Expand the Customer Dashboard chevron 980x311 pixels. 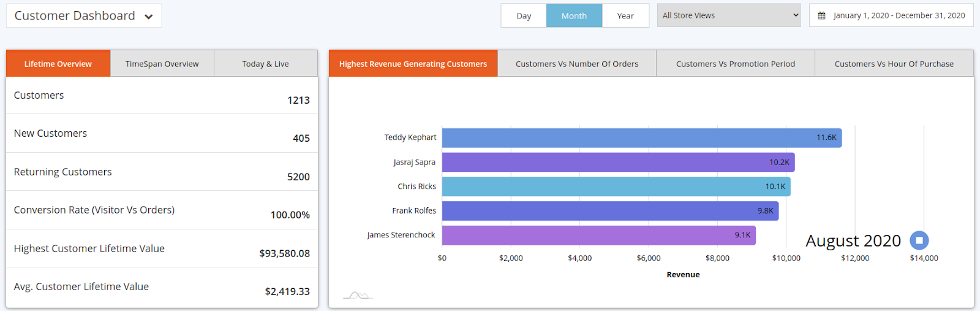(148, 17)
